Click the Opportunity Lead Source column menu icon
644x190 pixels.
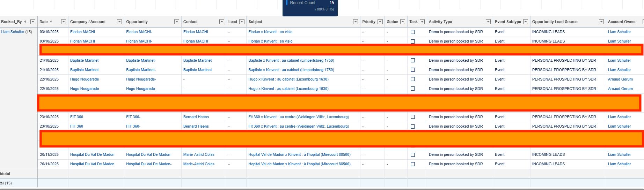tap(601, 22)
